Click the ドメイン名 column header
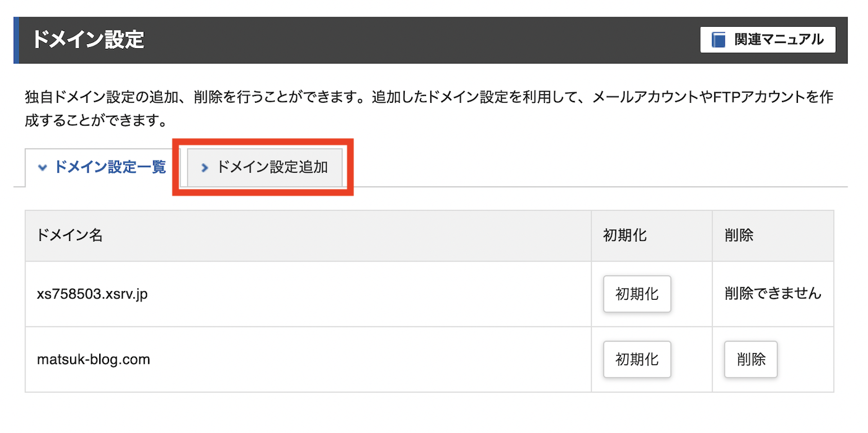The image size is (868, 433). pyautogui.click(x=69, y=236)
